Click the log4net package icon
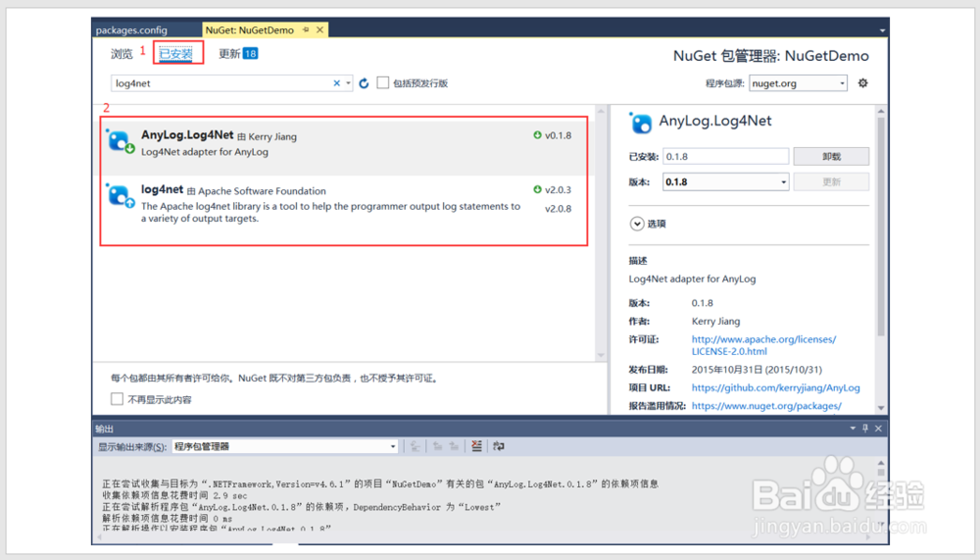 121,195
